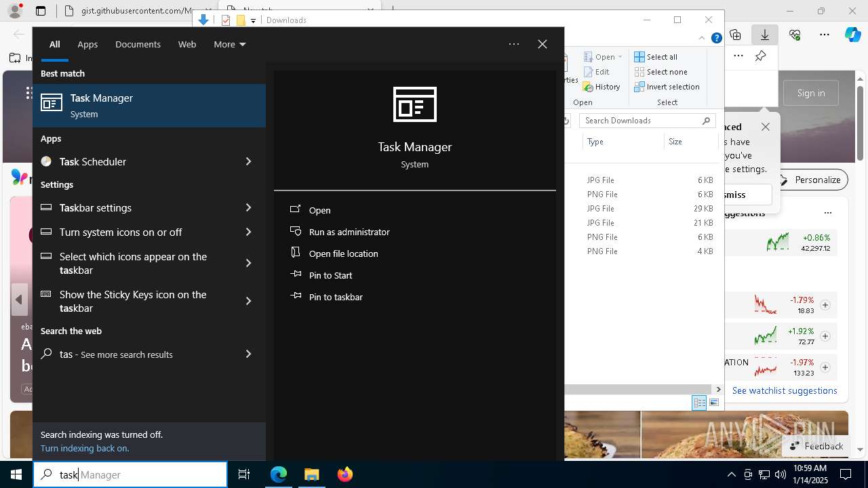This screenshot has height=488, width=868.
Task: Open the Windows Start menu
Action: [16, 474]
